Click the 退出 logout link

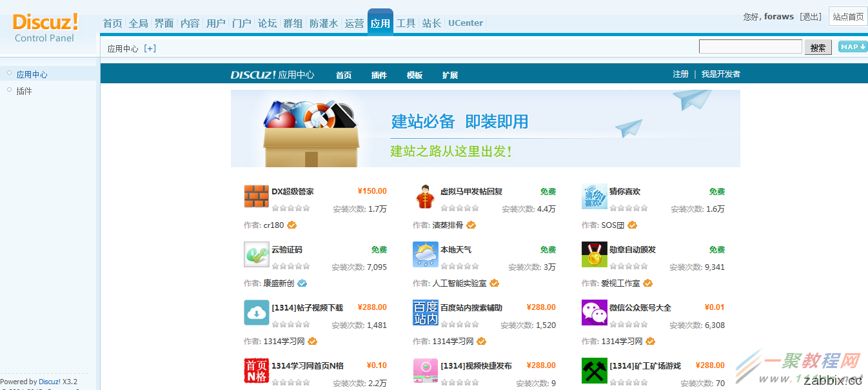coord(811,17)
